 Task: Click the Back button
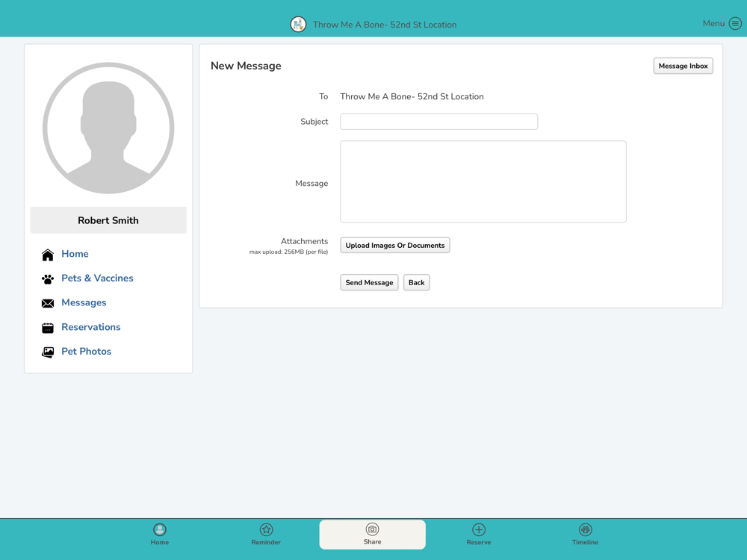click(x=416, y=282)
